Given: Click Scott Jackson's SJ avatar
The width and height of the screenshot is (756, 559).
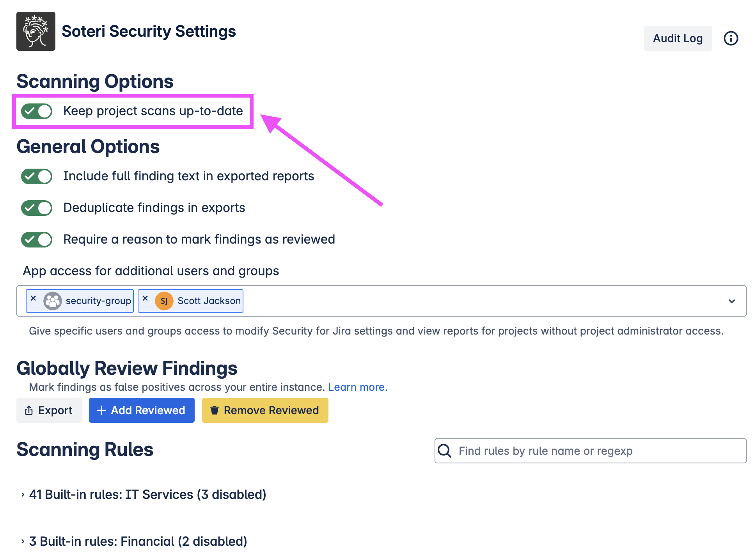Looking at the screenshot, I should tap(164, 301).
